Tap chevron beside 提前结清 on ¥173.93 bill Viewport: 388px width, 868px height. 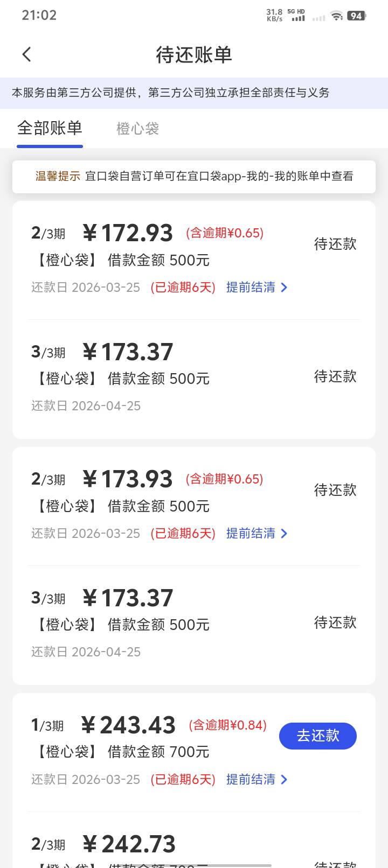coord(284,534)
